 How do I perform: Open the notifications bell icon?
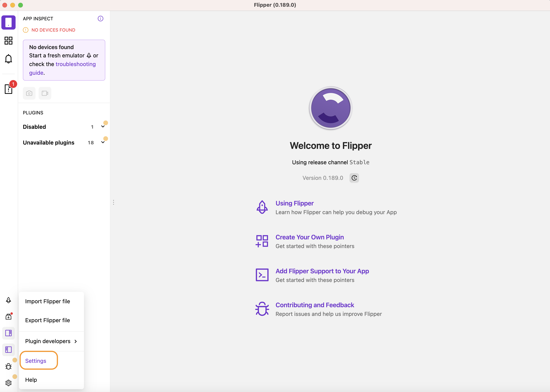(x=8, y=59)
